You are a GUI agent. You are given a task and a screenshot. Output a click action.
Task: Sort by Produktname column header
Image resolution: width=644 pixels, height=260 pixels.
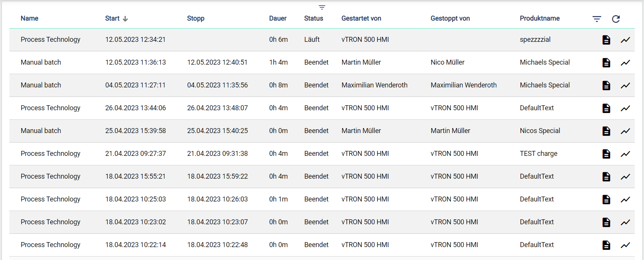(x=540, y=18)
